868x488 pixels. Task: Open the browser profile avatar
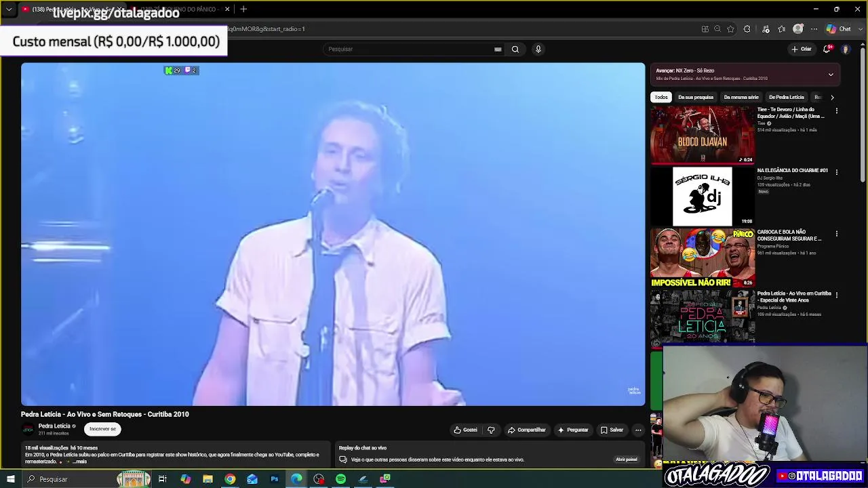798,29
